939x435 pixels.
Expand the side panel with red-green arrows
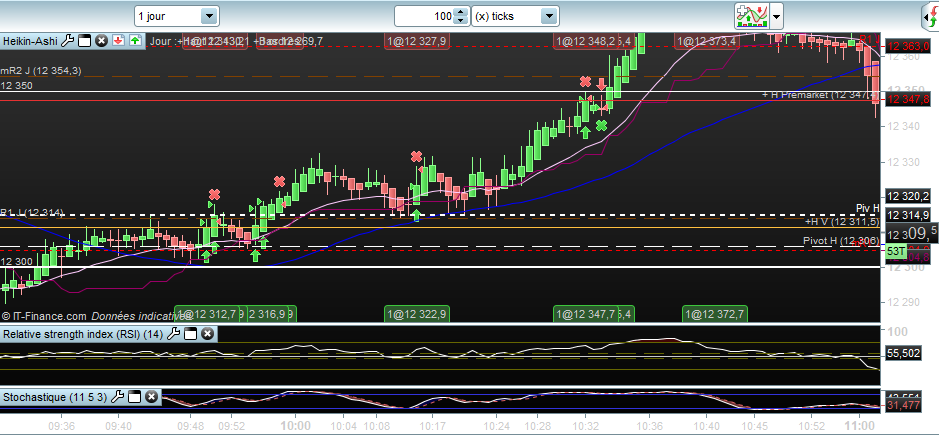point(931,16)
